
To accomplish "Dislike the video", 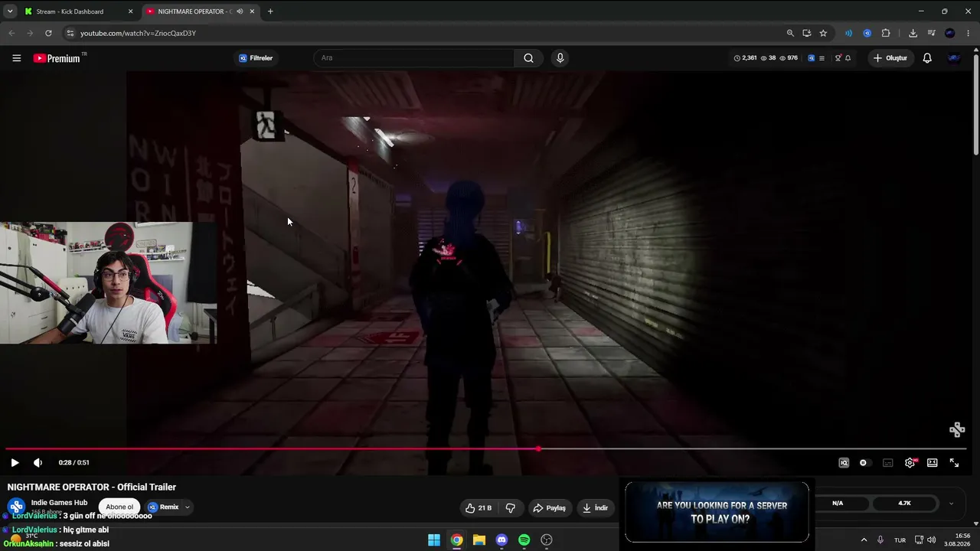I will pos(511,507).
